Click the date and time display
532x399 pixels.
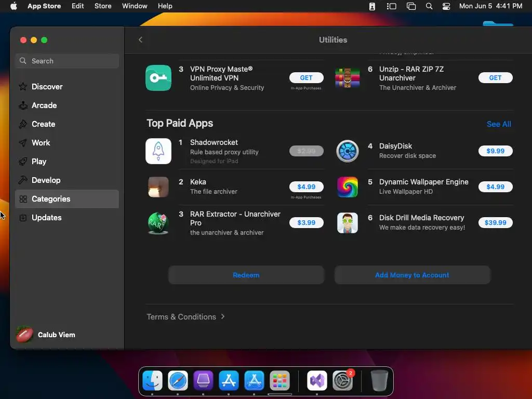pyautogui.click(x=490, y=6)
